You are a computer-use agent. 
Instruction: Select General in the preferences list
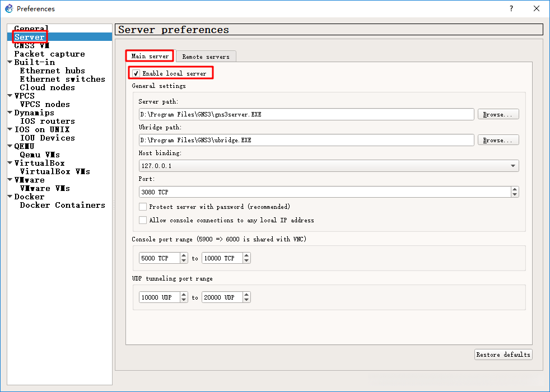31,29
